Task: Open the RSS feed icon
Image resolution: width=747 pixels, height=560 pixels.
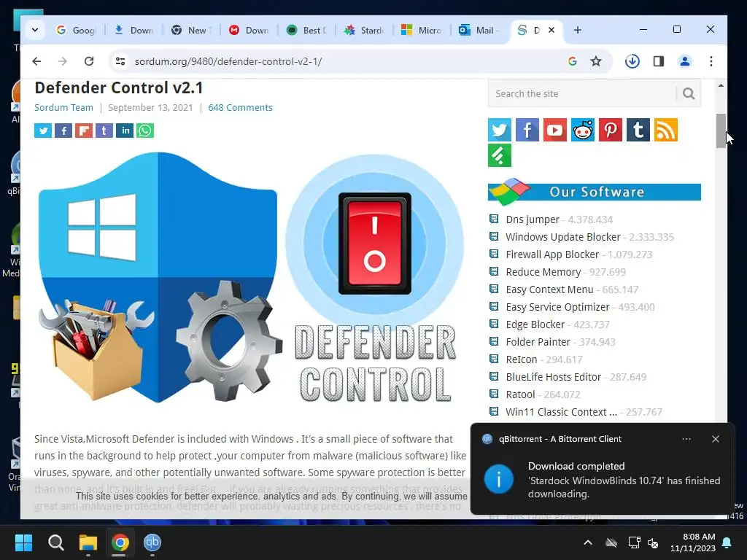Action: pos(665,130)
